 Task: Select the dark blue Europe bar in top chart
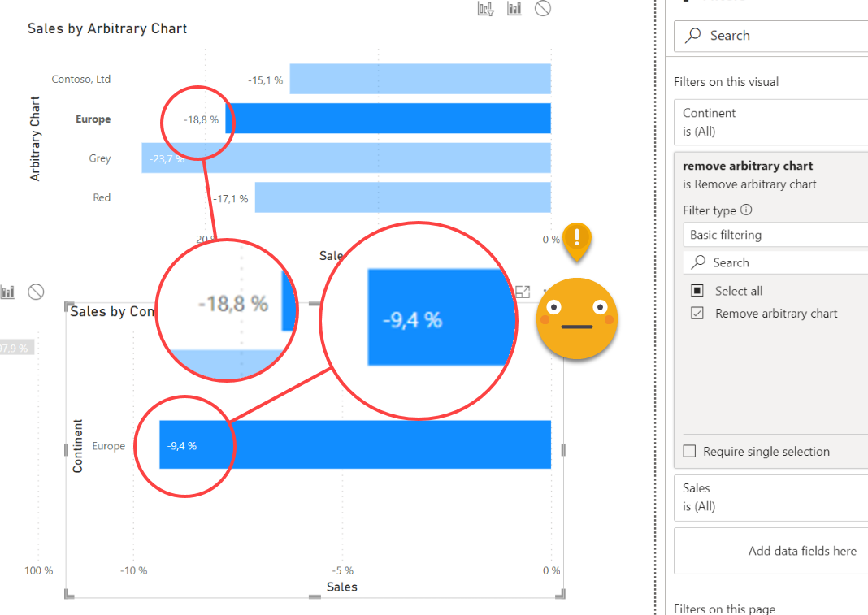(x=390, y=119)
